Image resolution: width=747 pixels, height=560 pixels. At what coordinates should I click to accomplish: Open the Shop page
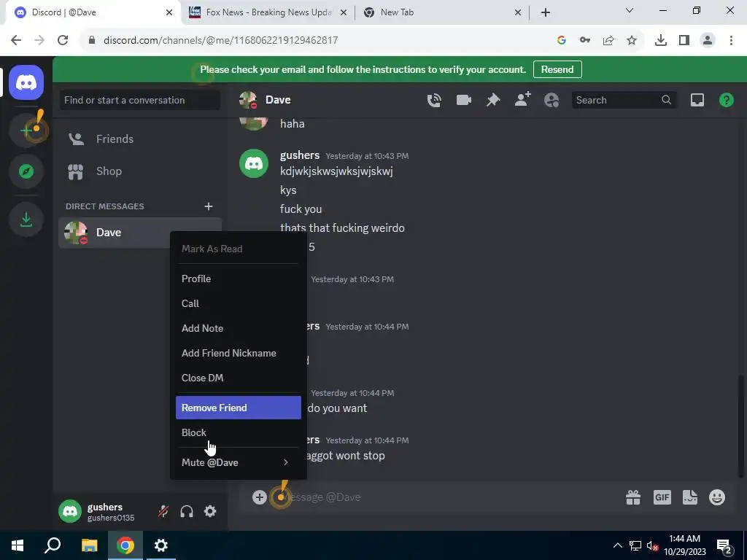[140, 171]
